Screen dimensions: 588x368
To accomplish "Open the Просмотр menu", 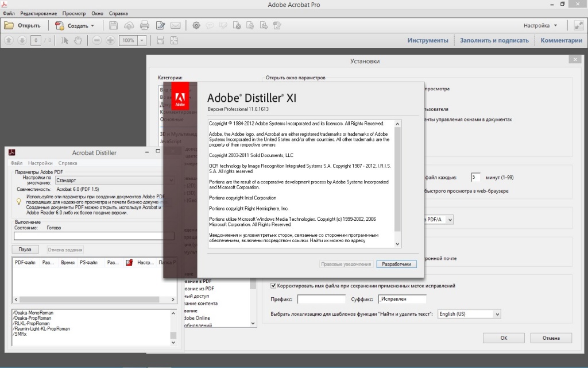I will pos(74,13).
